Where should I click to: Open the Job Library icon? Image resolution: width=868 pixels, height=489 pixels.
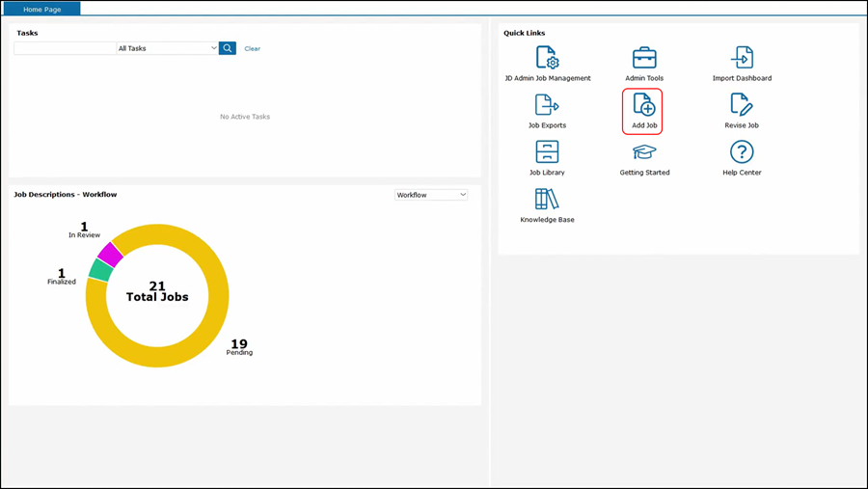[547, 152]
